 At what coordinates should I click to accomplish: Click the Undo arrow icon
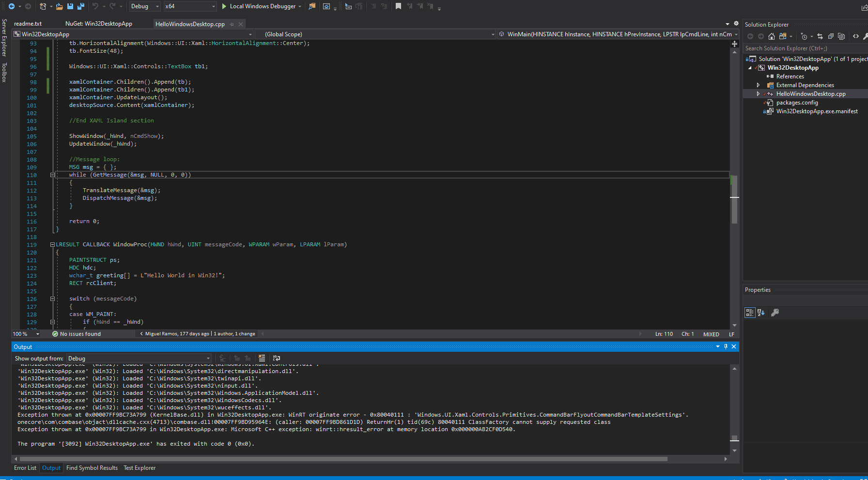[x=95, y=6]
